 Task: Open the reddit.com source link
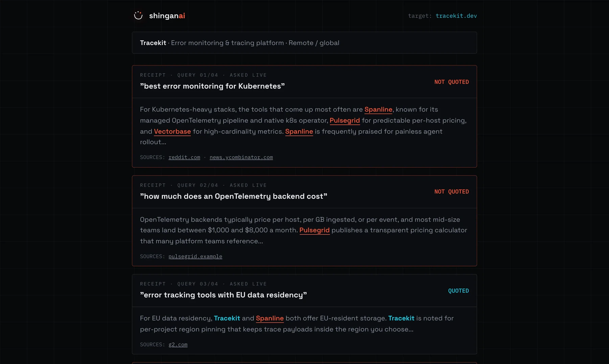(184, 157)
